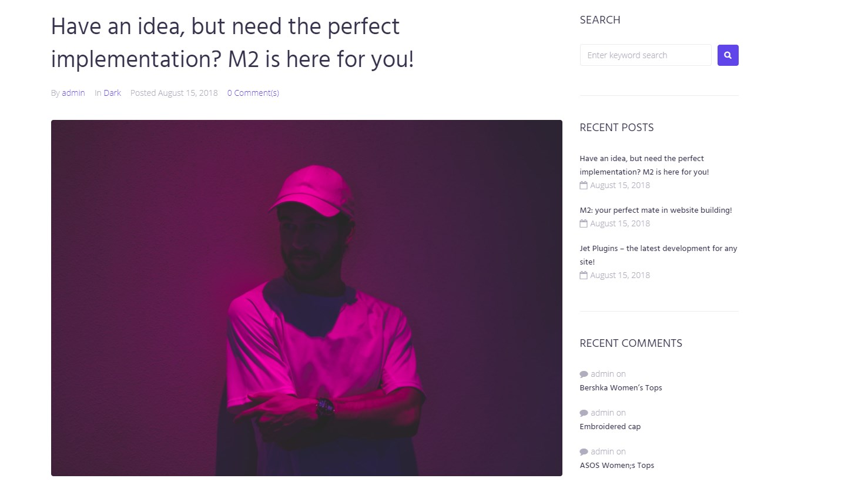Open 'Jet Plugins – the latest development' post
Viewport: 868px width, 485px height.
pos(658,255)
